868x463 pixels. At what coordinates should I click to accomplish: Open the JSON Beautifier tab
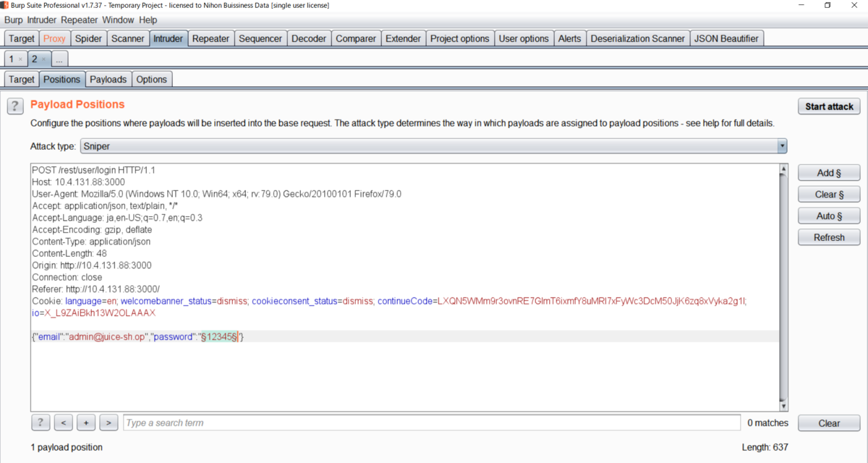pos(727,38)
